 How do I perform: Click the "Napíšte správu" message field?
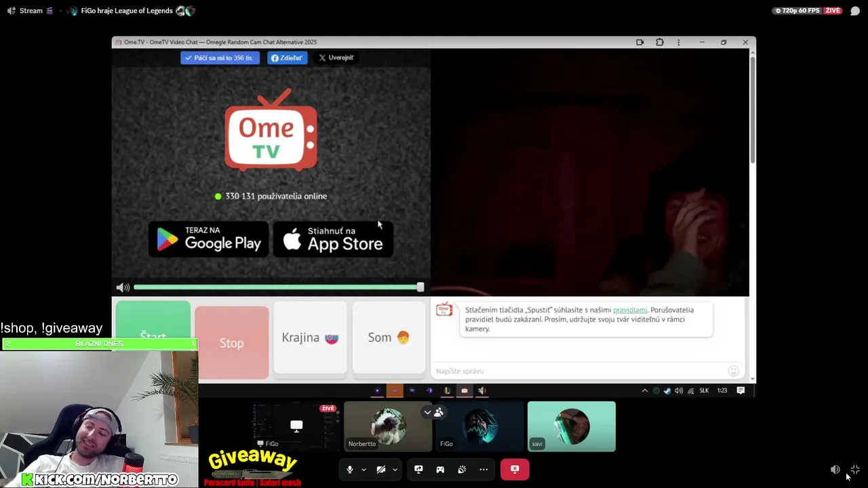pos(580,371)
